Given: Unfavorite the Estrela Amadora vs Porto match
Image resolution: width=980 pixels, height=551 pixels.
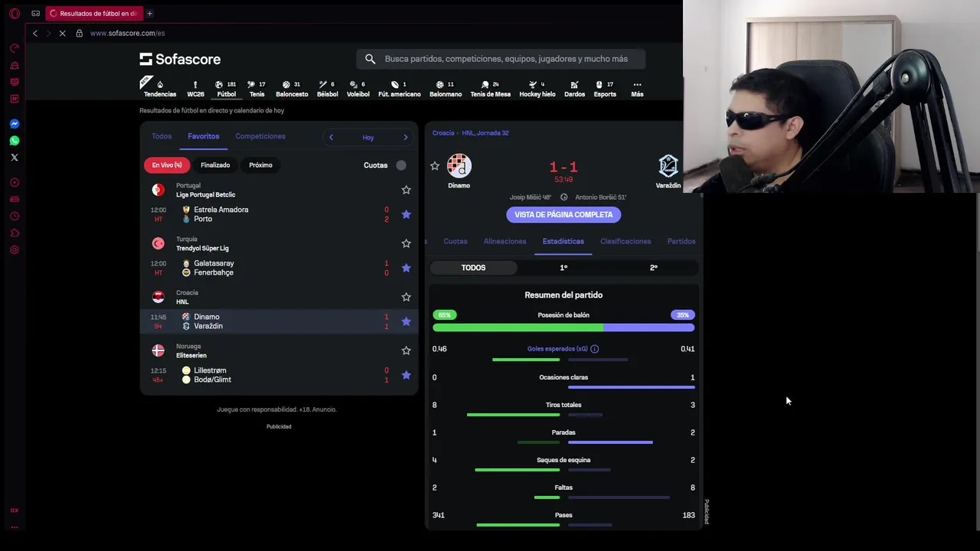Looking at the screenshot, I should tap(407, 214).
